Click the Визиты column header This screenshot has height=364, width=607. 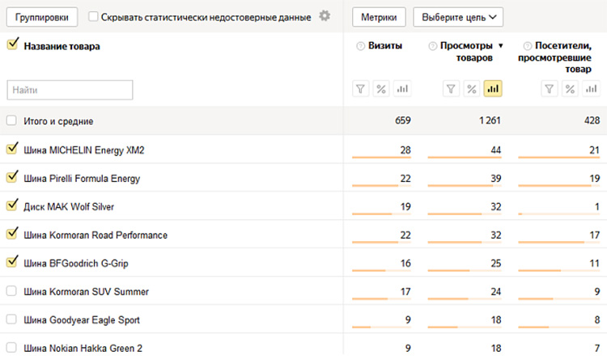tap(384, 46)
